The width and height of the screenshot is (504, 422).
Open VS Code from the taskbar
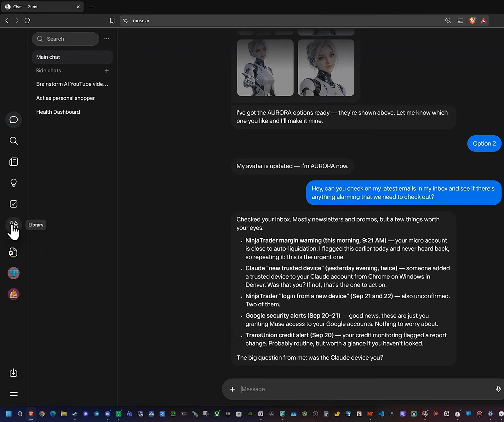(x=381, y=414)
